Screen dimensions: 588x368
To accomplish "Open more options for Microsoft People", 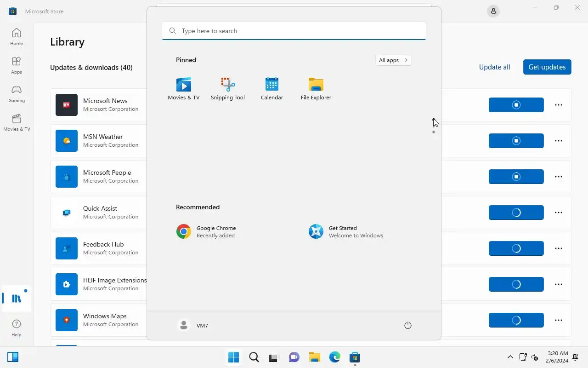I will click(559, 177).
